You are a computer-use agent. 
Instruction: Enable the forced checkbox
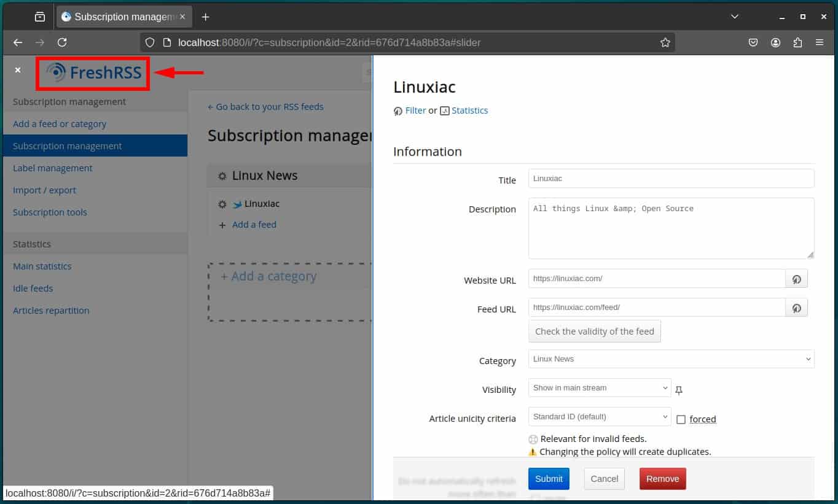tap(681, 419)
